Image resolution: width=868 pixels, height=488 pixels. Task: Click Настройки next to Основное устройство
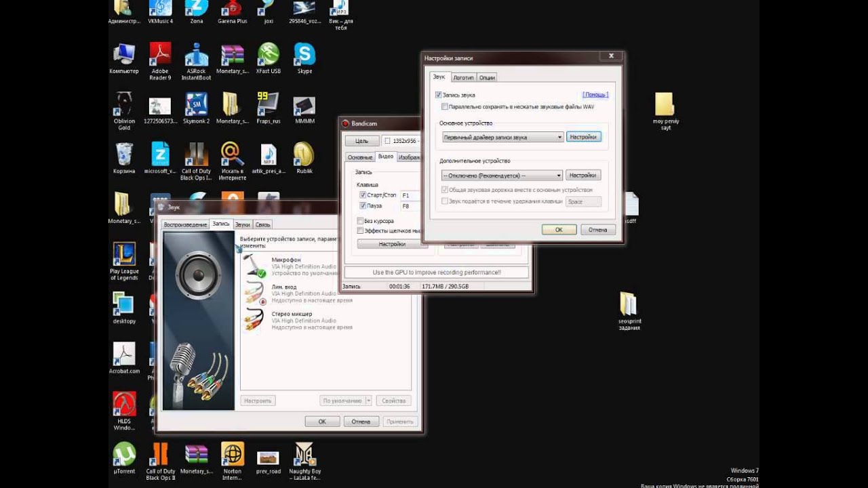583,137
